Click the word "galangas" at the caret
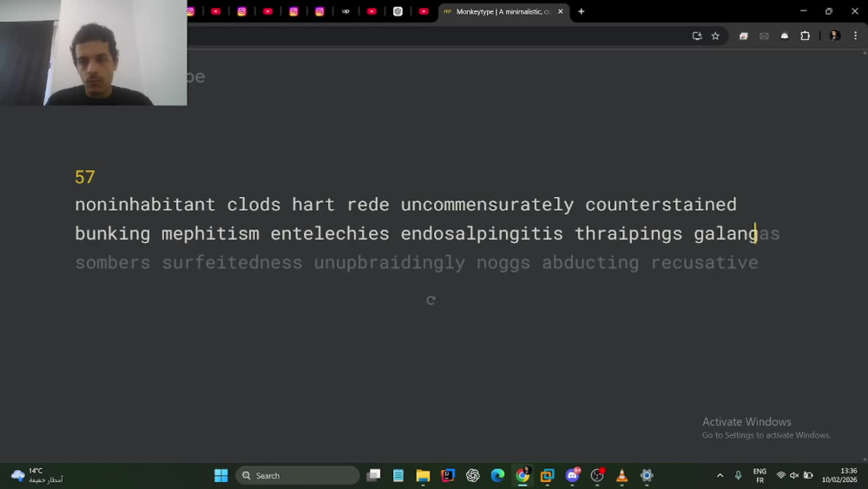The height and width of the screenshot is (489, 868). [737, 233]
